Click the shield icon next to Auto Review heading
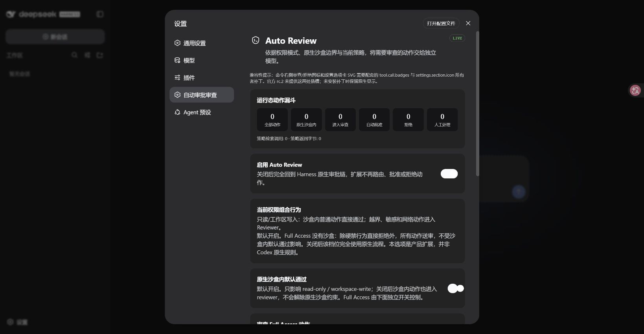Viewport: 644px width, 334px height. (256, 40)
